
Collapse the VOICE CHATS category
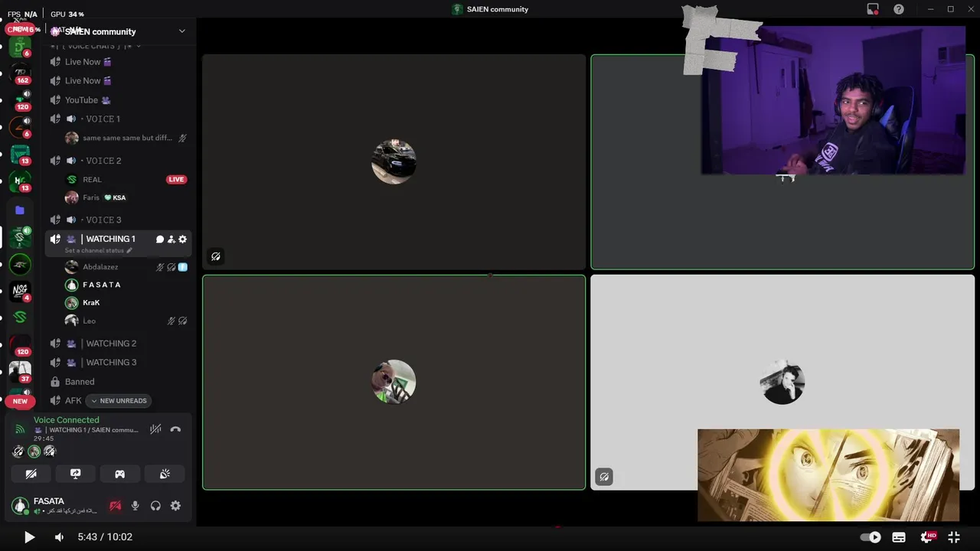[96, 46]
